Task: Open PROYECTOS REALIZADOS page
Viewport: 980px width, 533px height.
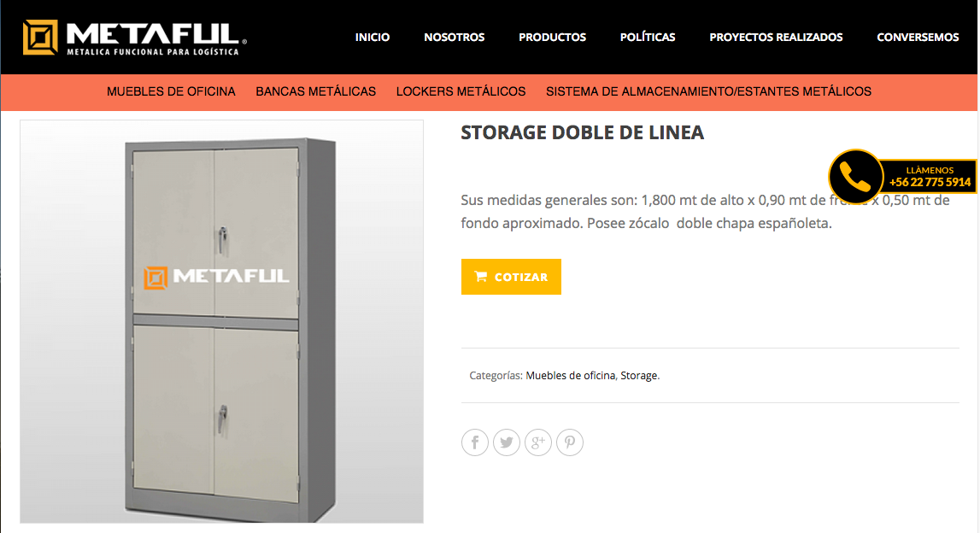Action: pos(777,38)
